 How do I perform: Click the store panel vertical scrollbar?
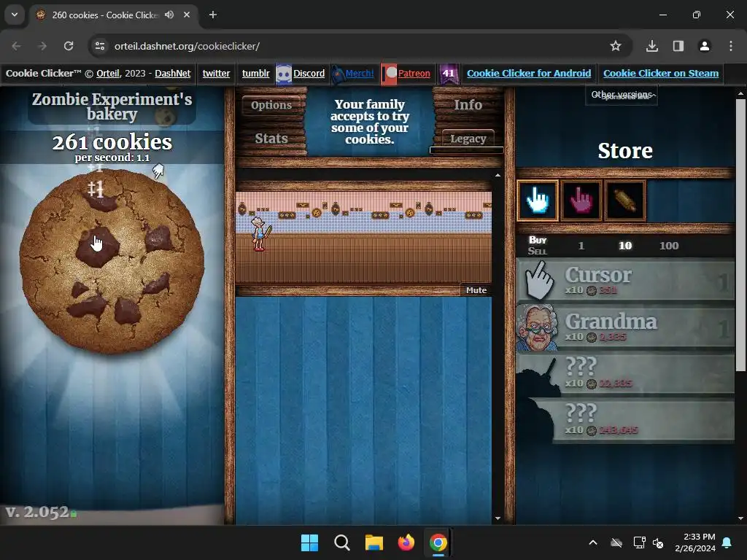coord(740,236)
